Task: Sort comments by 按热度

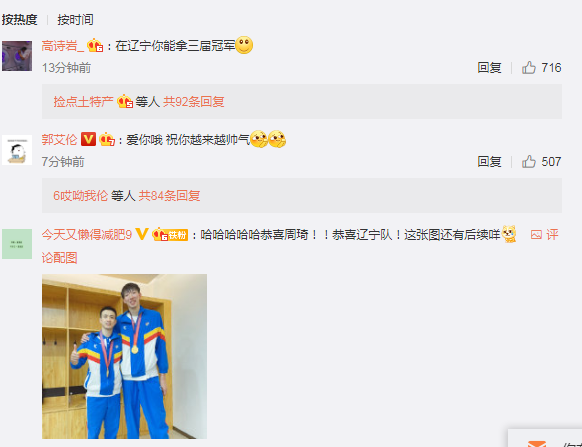Action: pos(20,19)
